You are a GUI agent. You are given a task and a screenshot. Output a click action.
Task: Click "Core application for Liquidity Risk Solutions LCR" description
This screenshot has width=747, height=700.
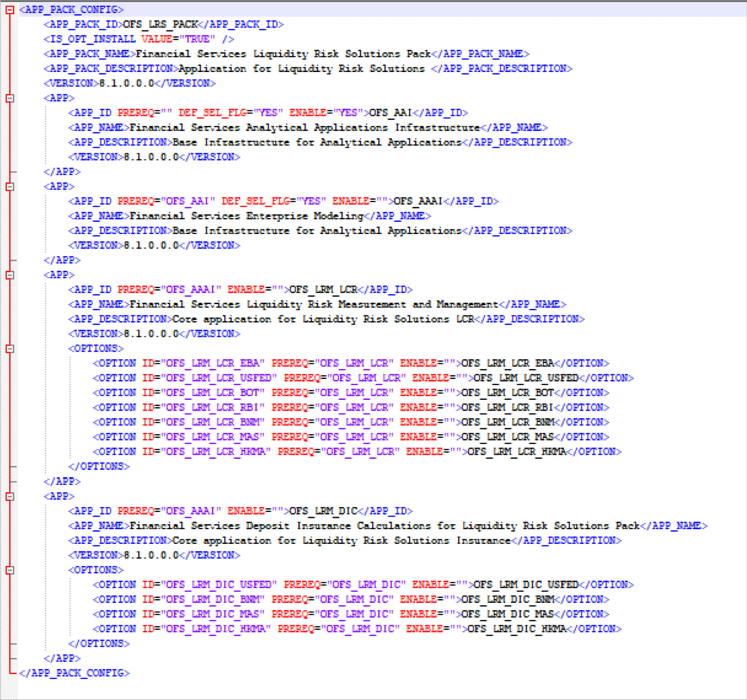[x=323, y=319]
